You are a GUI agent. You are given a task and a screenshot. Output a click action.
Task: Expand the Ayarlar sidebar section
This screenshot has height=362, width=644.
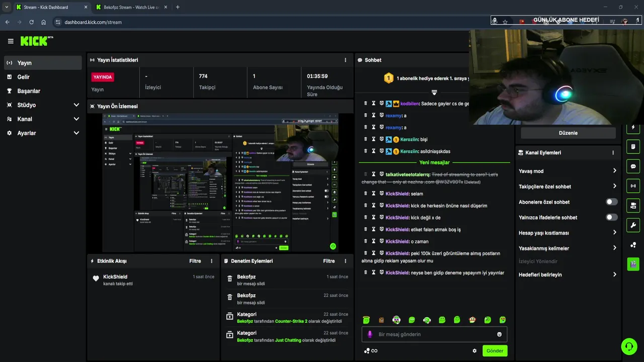click(76, 133)
